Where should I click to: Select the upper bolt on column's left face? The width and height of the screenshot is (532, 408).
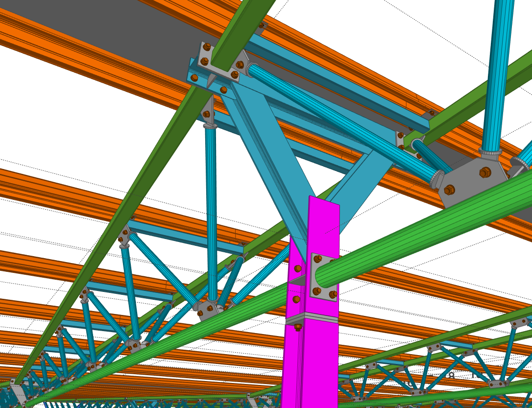pyautogui.click(x=298, y=268)
